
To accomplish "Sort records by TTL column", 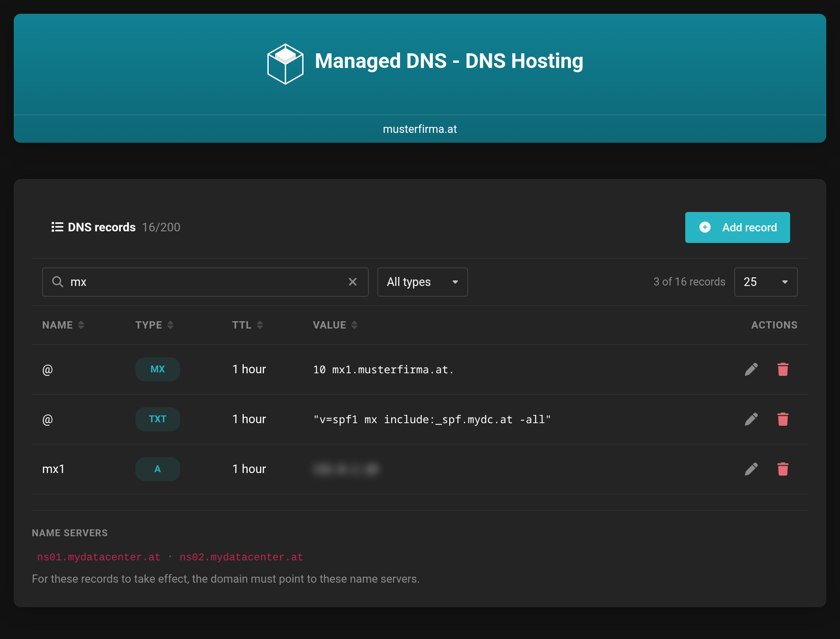I will coord(248,325).
